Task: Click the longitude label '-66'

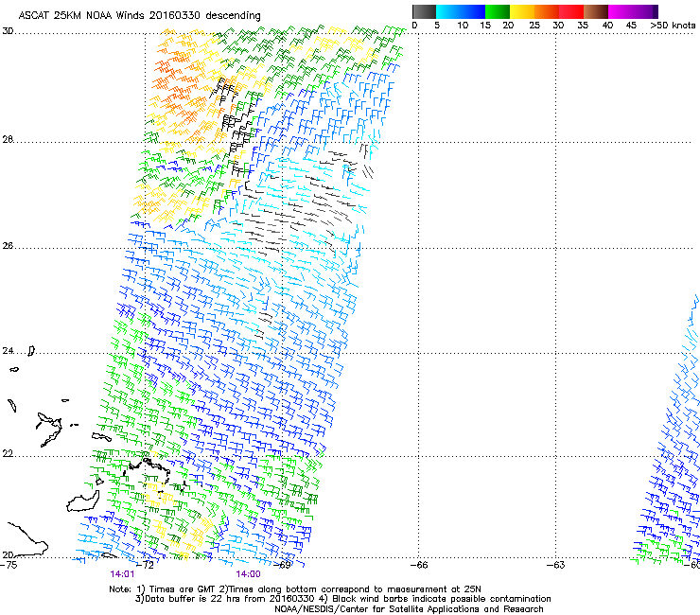Action: pyautogui.click(x=419, y=565)
